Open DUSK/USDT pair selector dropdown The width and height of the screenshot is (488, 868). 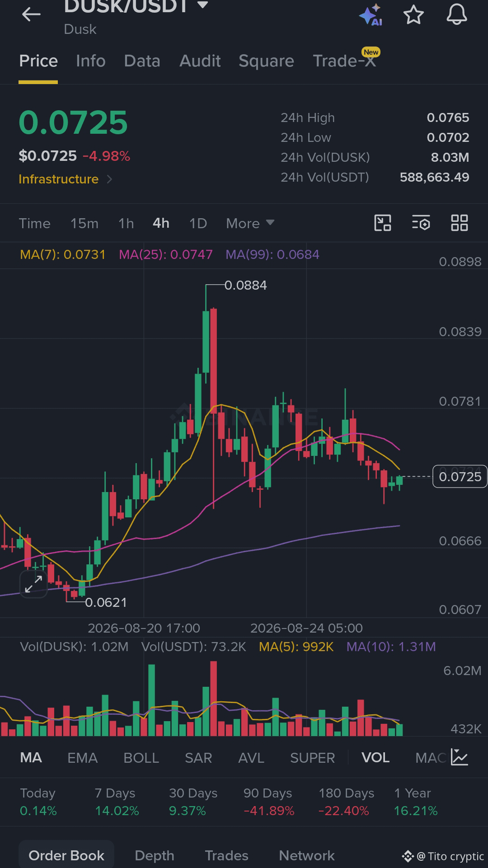136,6
